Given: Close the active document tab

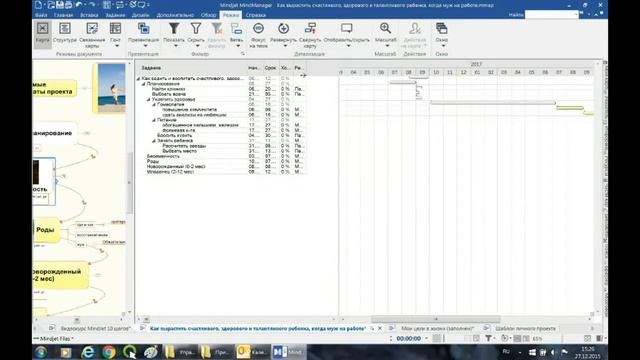Looking at the screenshot, I should click(x=380, y=328).
